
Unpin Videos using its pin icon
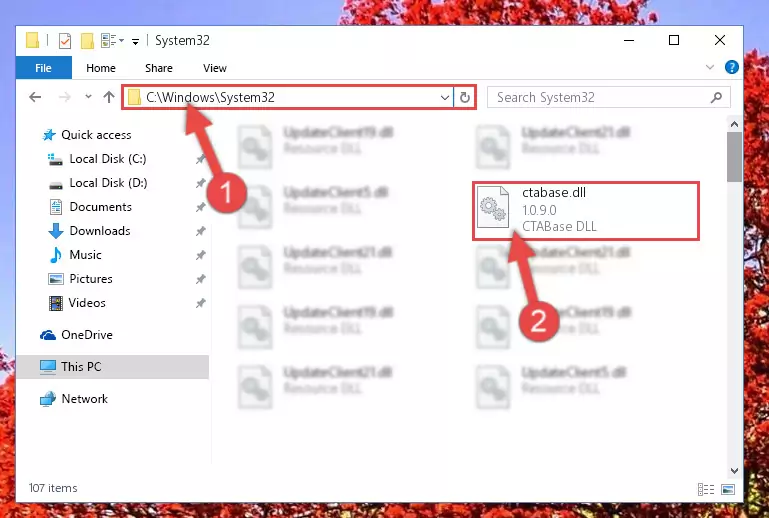(x=200, y=304)
